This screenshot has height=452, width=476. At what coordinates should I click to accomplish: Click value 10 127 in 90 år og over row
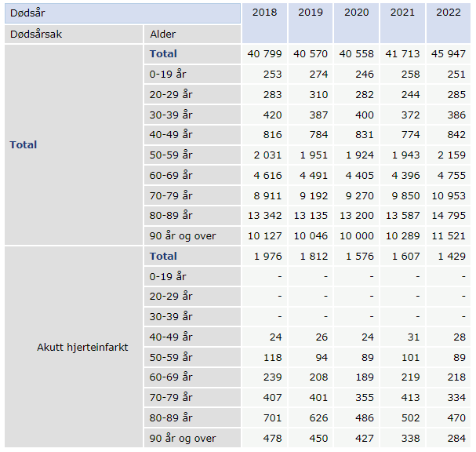[x=264, y=235]
